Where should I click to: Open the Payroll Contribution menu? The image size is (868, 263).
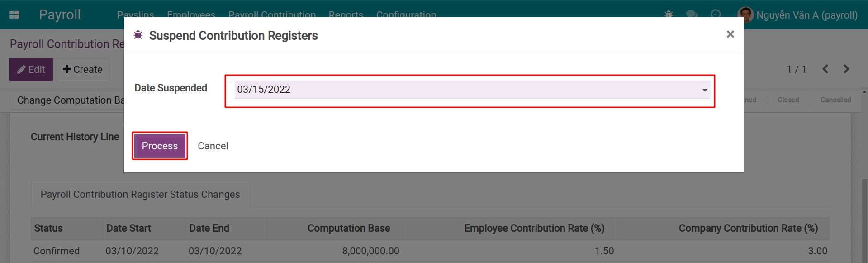[272, 15]
